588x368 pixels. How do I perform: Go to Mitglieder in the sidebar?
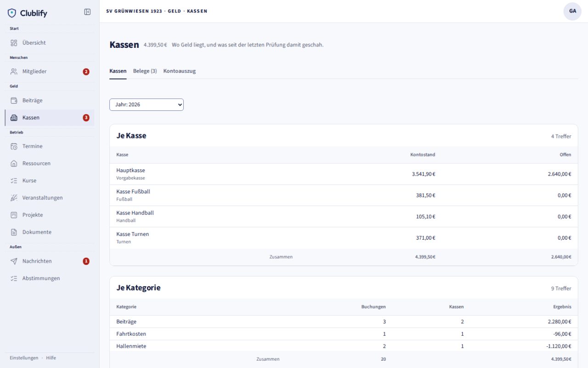point(50,71)
